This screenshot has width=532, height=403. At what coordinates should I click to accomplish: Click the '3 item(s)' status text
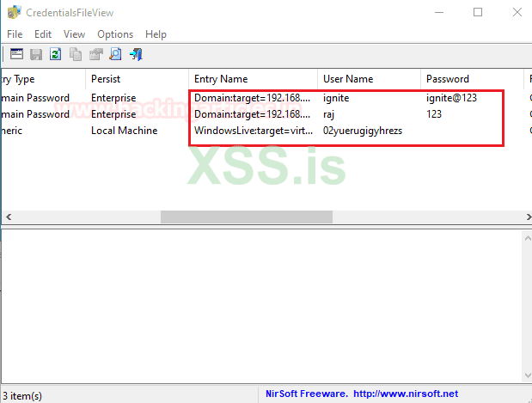click(22, 396)
